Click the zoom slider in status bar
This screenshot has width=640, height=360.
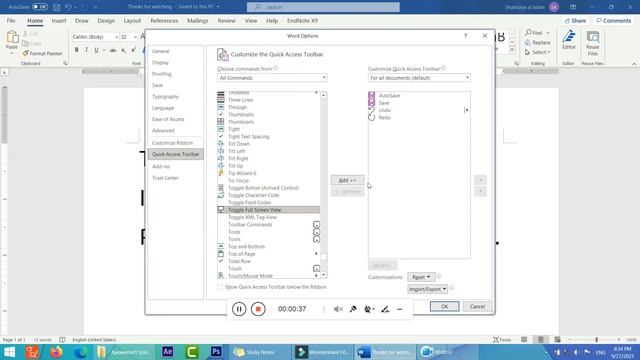pos(596,340)
